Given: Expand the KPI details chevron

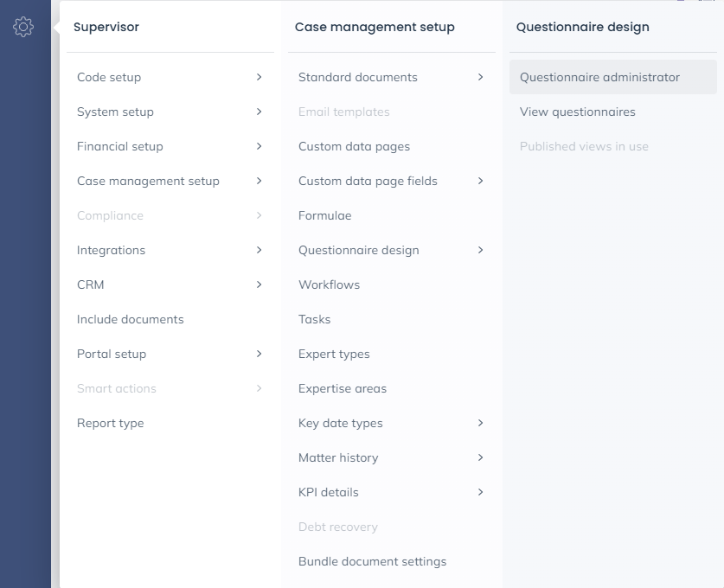Looking at the screenshot, I should pos(480,492).
